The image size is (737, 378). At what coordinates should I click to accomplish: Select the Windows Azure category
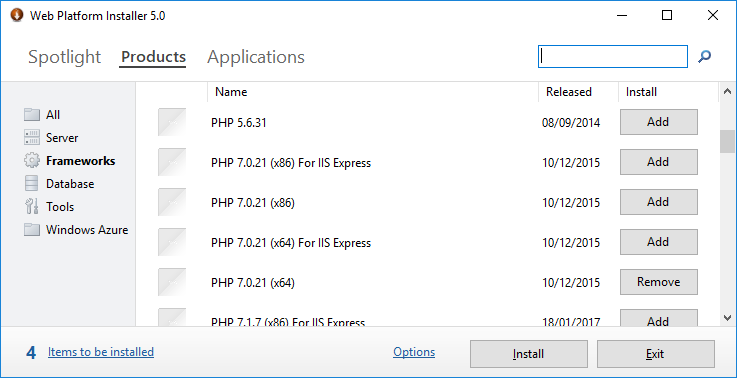pyautogui.click(x=87, y=230)
